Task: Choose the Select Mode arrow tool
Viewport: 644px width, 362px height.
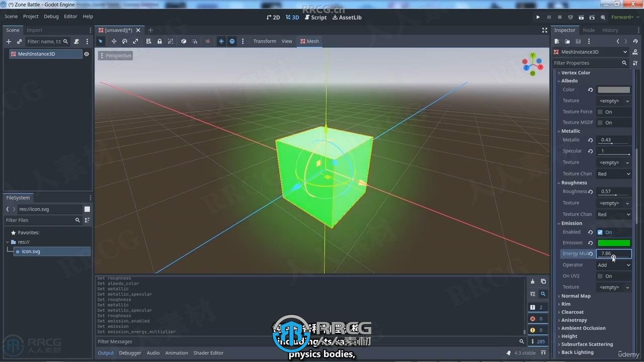Action: 101,41
